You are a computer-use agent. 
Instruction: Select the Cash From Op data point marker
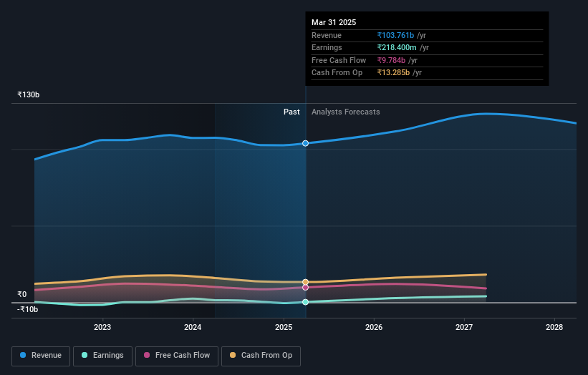(x=306, y=282)
